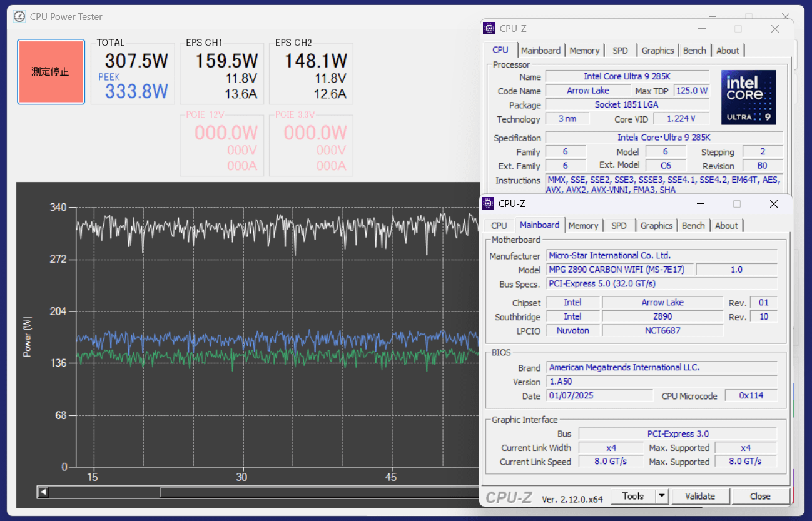Click the PCI-Express 3.0 graphic bus field
Screen dimensions: 812x521
[678, 433]
